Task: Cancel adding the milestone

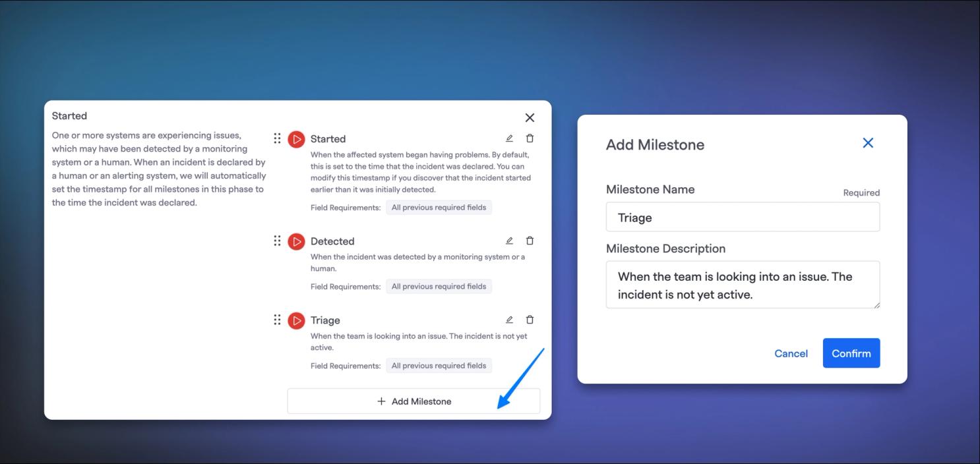Action: (x=791, y=353)
